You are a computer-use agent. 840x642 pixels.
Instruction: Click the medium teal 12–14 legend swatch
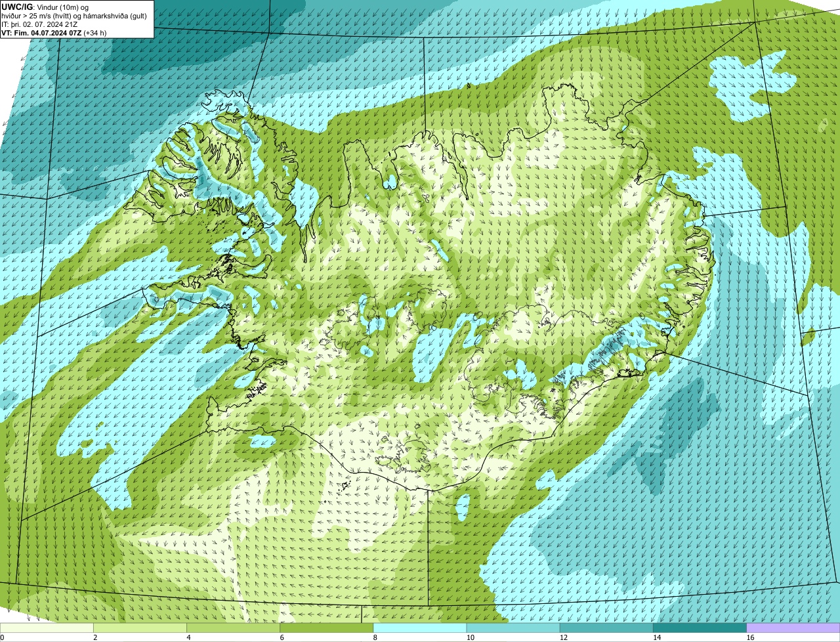pos(606,628)
